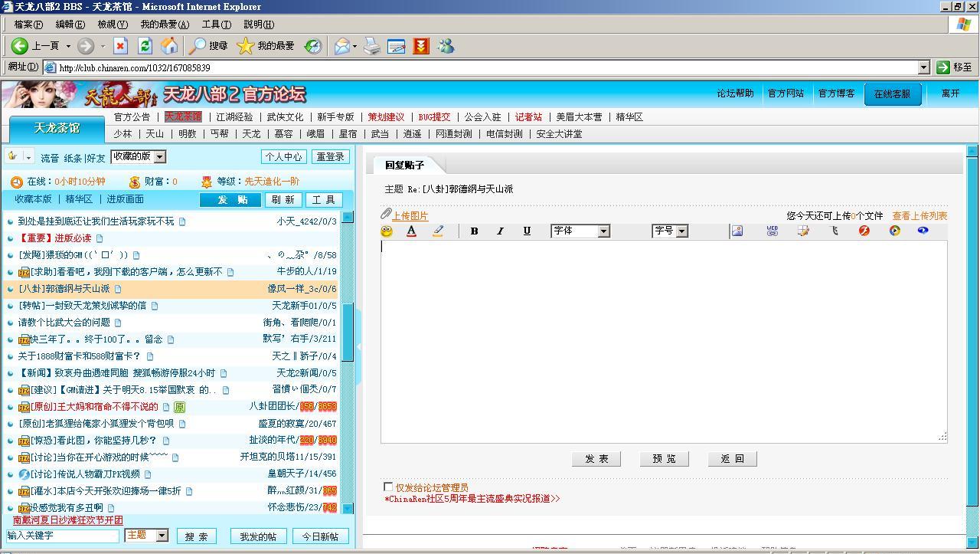
Task: Click the Edit page toolbar icon
Action: 396,46
